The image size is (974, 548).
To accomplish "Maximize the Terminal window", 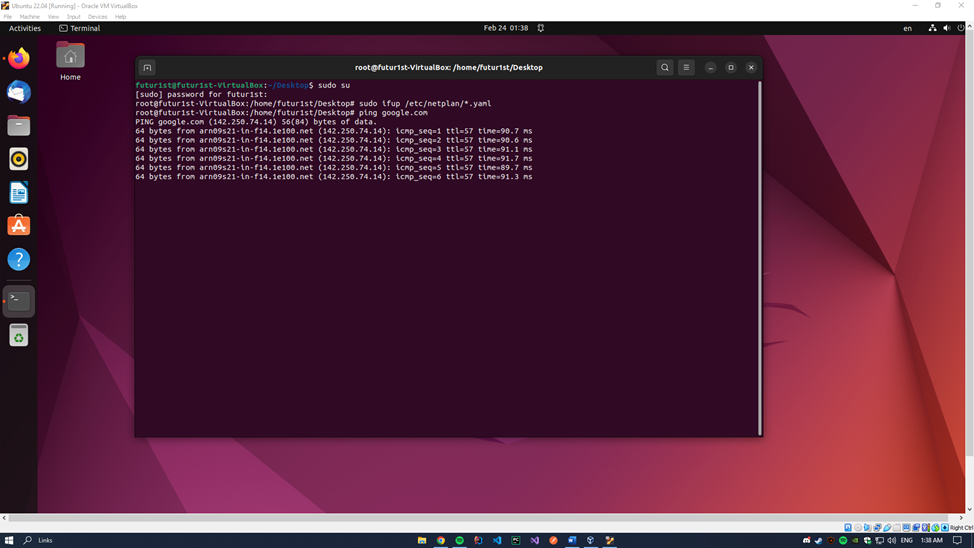I will 731,68.
